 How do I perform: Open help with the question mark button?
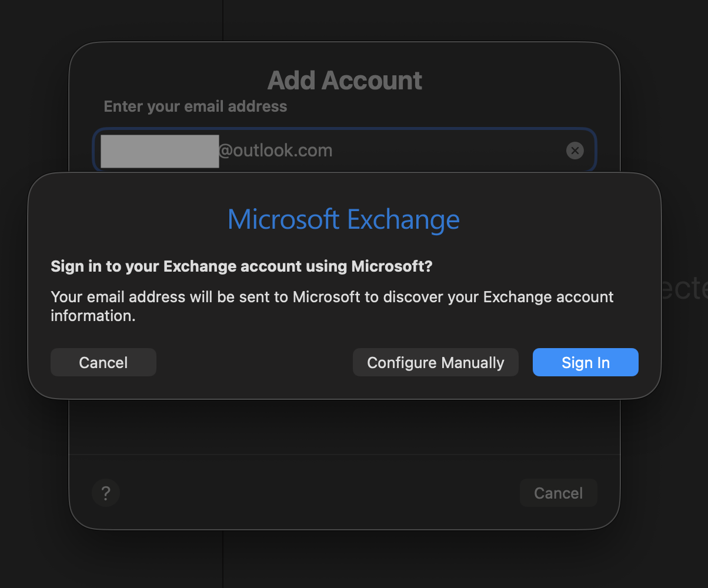point(106,493)
